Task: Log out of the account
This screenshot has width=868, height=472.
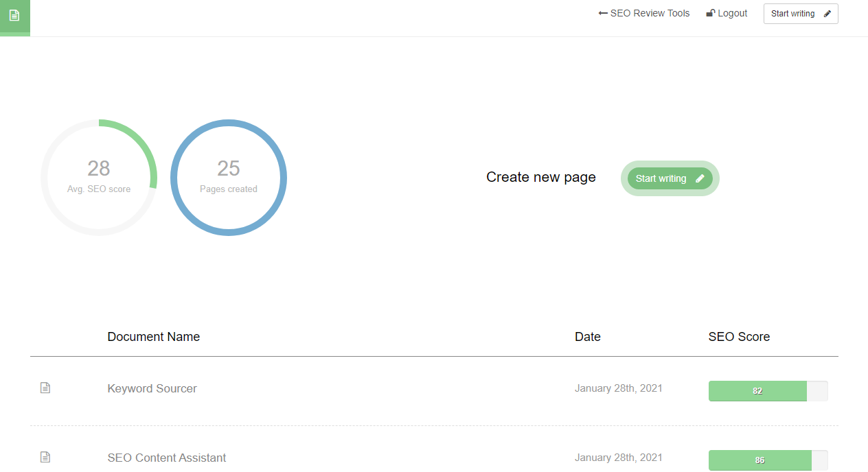Action: click(731, 12)
